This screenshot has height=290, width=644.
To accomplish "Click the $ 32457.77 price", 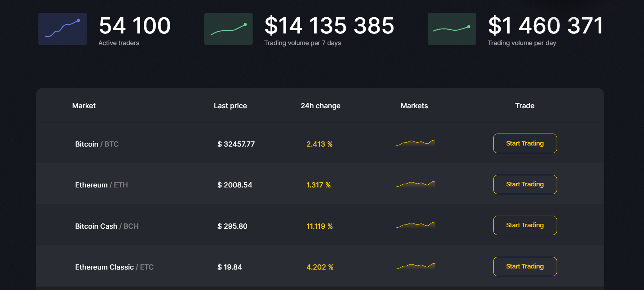I will (x=236, y=144).
